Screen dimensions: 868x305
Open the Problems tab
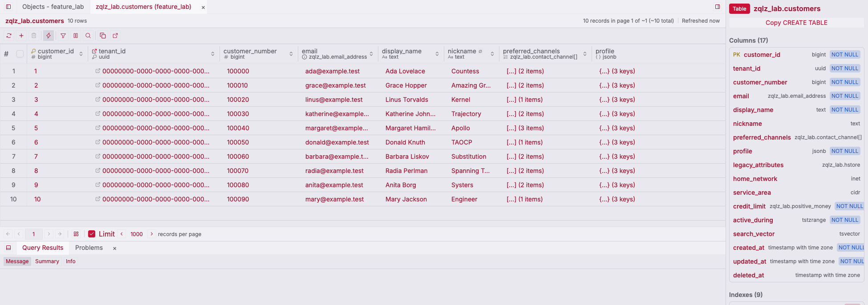89,248
